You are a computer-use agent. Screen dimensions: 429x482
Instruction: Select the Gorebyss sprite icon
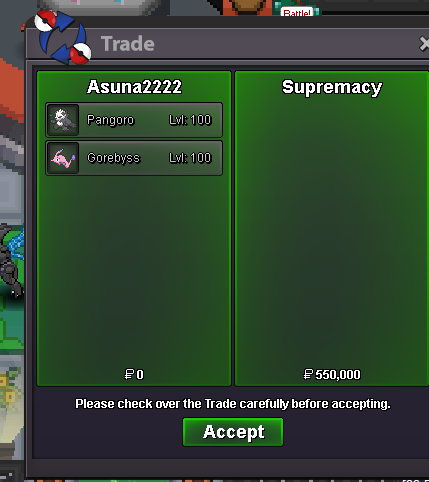pos(63,158)
